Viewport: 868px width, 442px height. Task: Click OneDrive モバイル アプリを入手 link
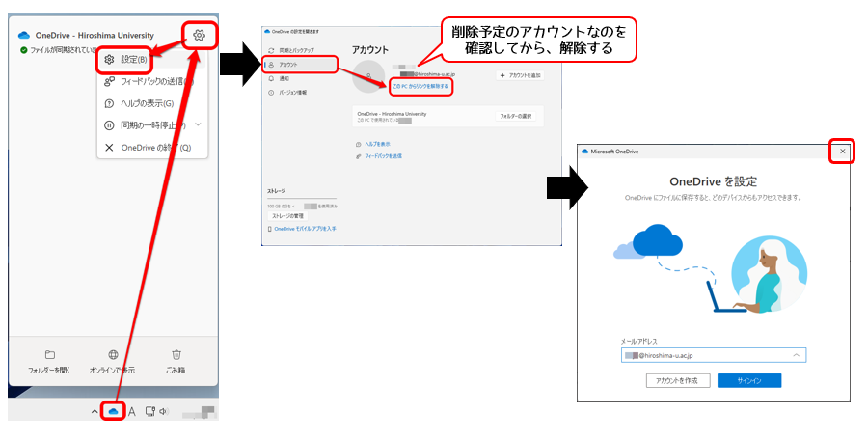pos(305,229)
